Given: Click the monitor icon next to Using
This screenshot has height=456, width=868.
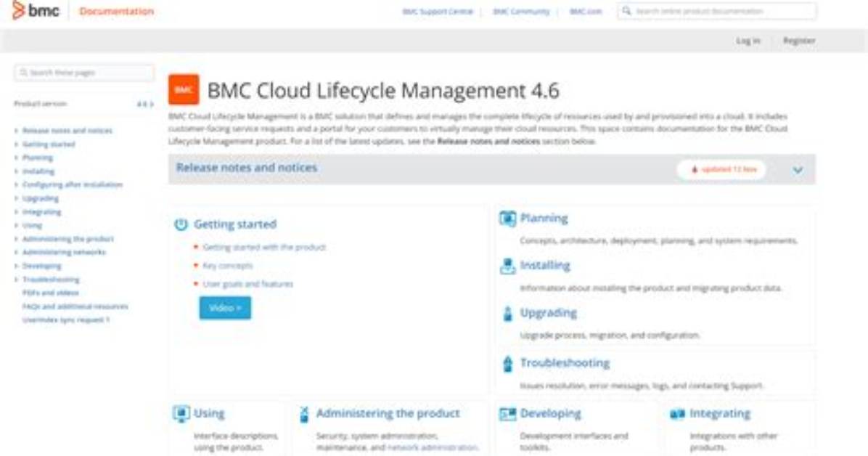Looking at the screenshot, I should pos(181,414).
